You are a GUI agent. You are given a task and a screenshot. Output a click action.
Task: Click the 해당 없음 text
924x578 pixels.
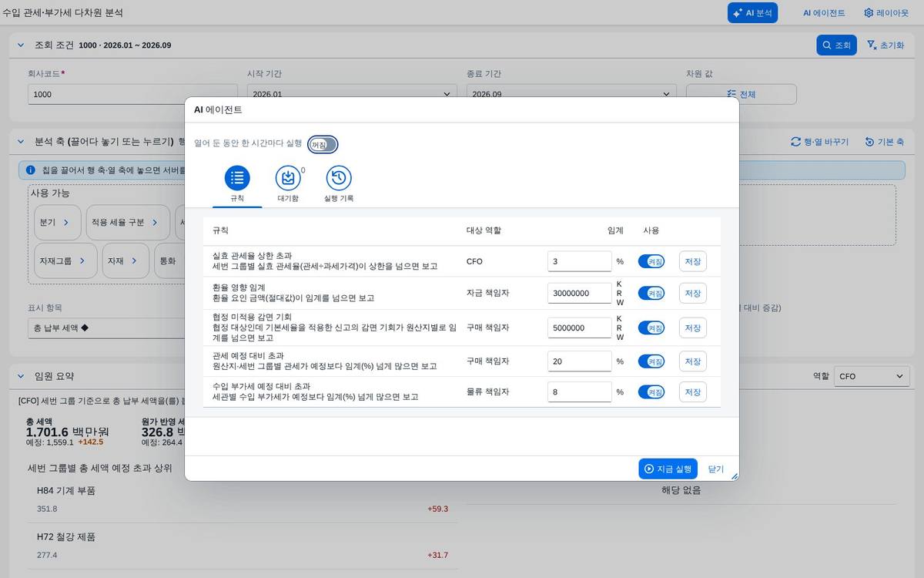[x=681, y=490]
